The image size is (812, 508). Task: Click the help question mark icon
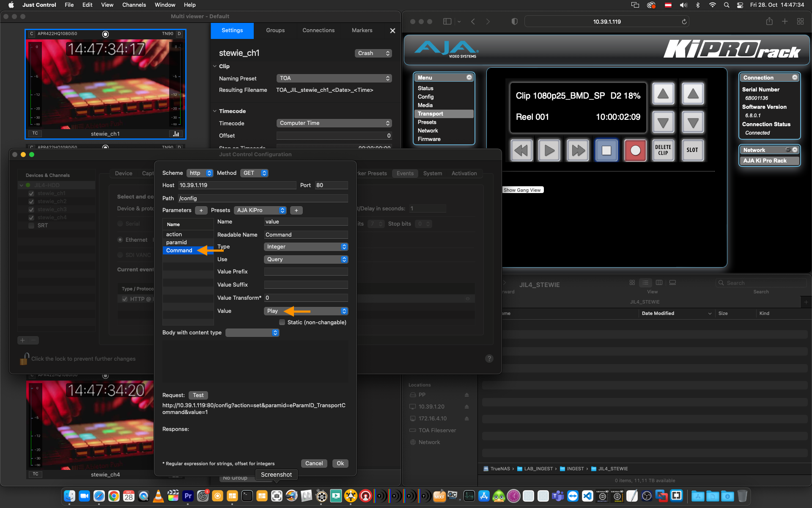[489, 359]
